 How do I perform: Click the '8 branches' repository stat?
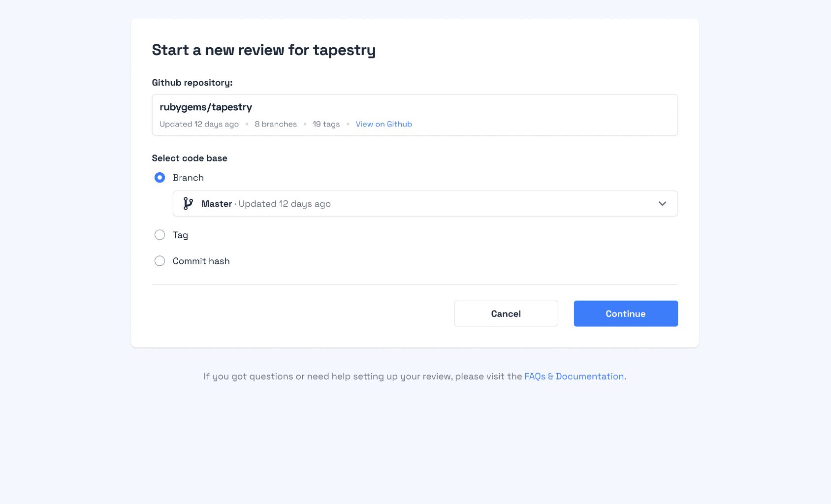coord(276,124)
